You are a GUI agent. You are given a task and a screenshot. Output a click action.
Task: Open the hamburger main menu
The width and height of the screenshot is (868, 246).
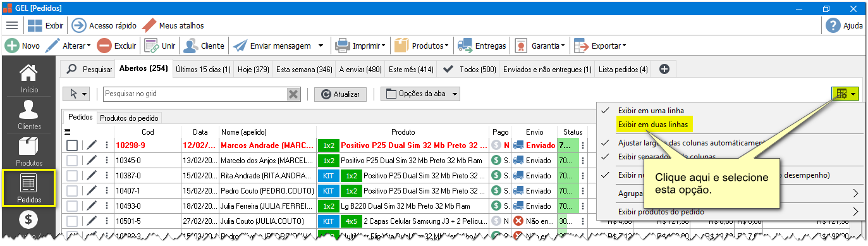pyautogui.click(x=12, y=25)
